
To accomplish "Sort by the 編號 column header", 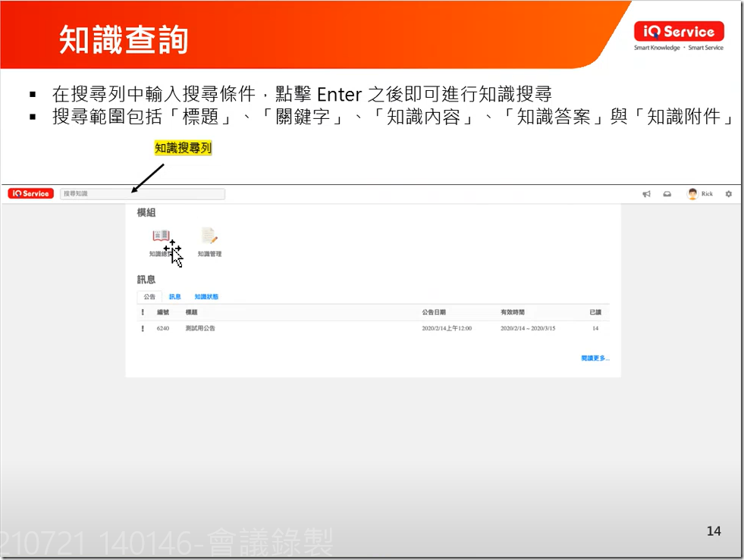I will 163,312.
